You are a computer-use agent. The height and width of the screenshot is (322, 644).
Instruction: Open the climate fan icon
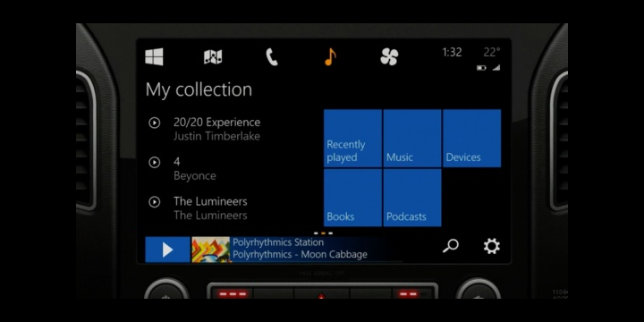(389, 56)
